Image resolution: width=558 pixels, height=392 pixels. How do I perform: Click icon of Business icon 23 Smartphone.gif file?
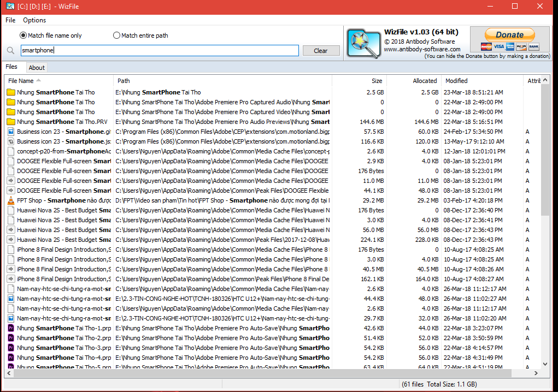(x=11, y=132)
